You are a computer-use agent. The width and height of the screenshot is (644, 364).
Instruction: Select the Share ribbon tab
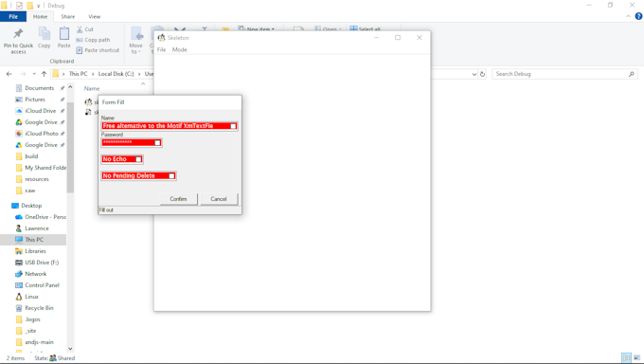[68, 17]
